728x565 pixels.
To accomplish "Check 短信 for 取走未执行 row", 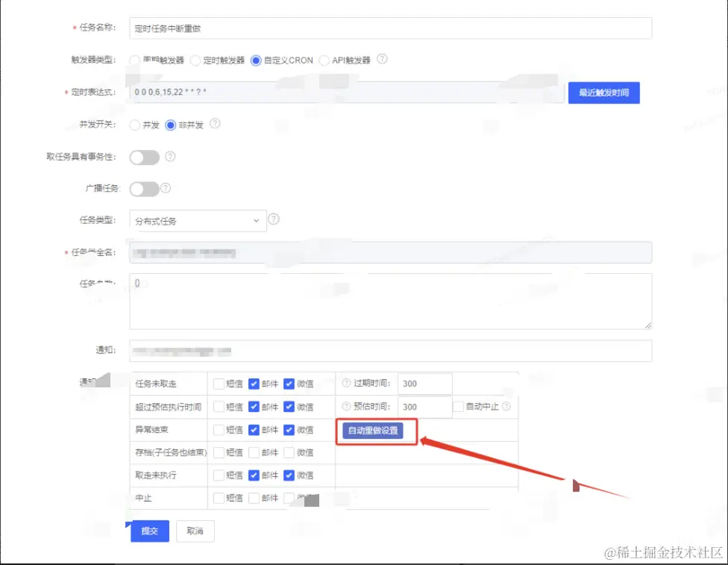I will [x=219, y=475].
